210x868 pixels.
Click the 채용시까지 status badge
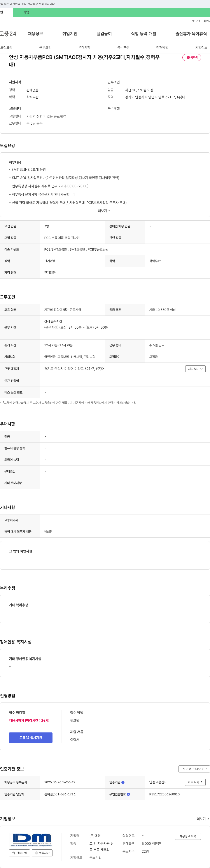[x=191, y=58]
